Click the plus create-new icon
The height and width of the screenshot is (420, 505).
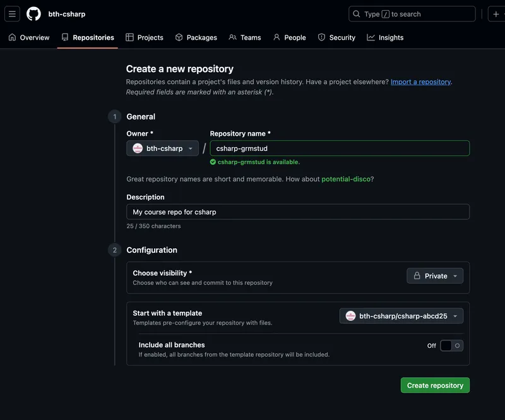496,14
